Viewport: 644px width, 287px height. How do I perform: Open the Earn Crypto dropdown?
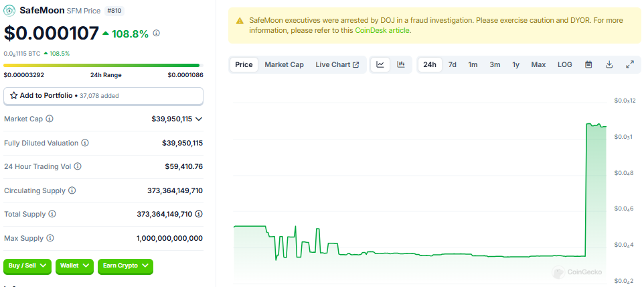pyautogui.click(x=125, y=266)
